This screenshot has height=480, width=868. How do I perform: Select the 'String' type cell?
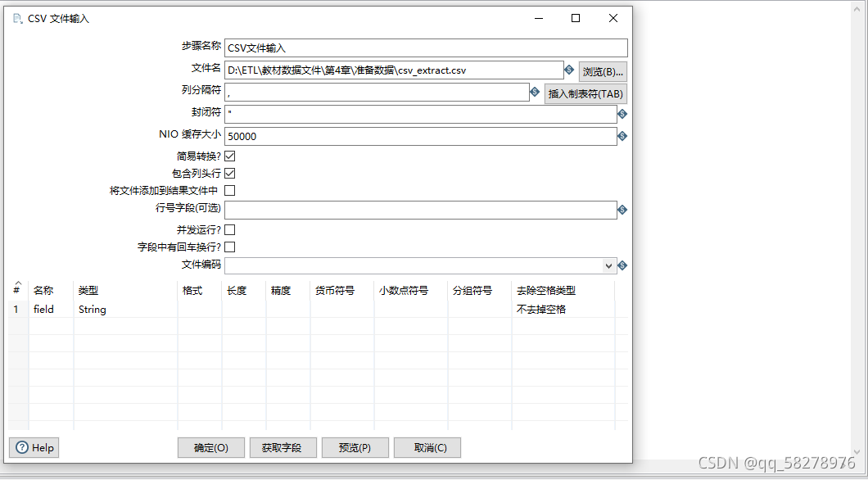tap(125, 310)
